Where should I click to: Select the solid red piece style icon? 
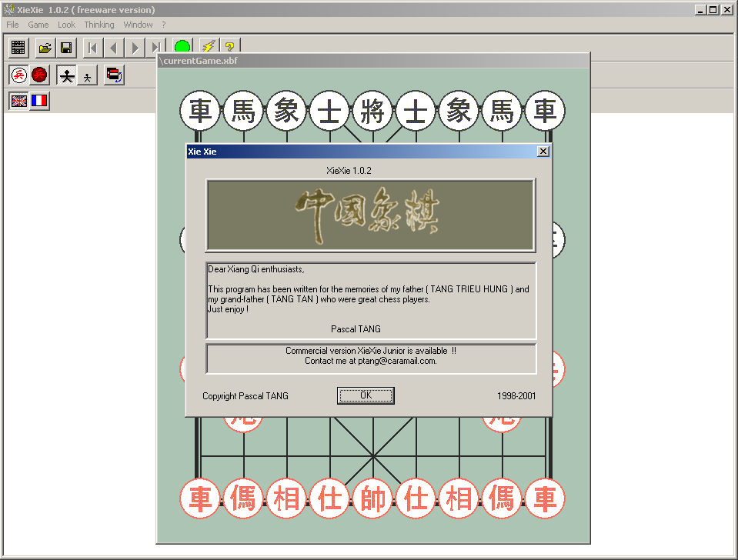coord(39,75)
